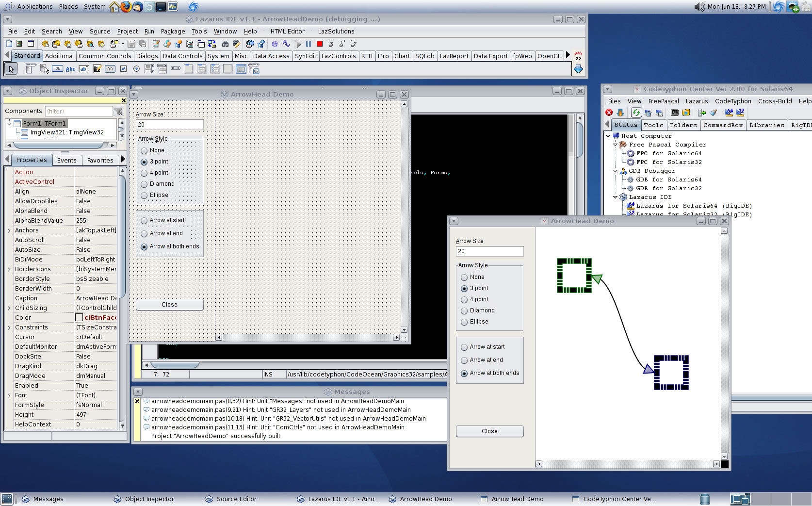This screenshot has height=506, width=812.
Task: Click the 32-bit build icon in CodeTyphon Center
Action: (740, 113)
